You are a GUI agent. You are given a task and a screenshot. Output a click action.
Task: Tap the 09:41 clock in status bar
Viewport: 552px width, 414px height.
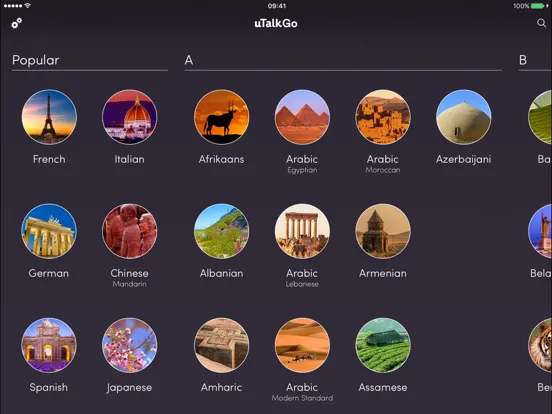[x=277, y=6]
